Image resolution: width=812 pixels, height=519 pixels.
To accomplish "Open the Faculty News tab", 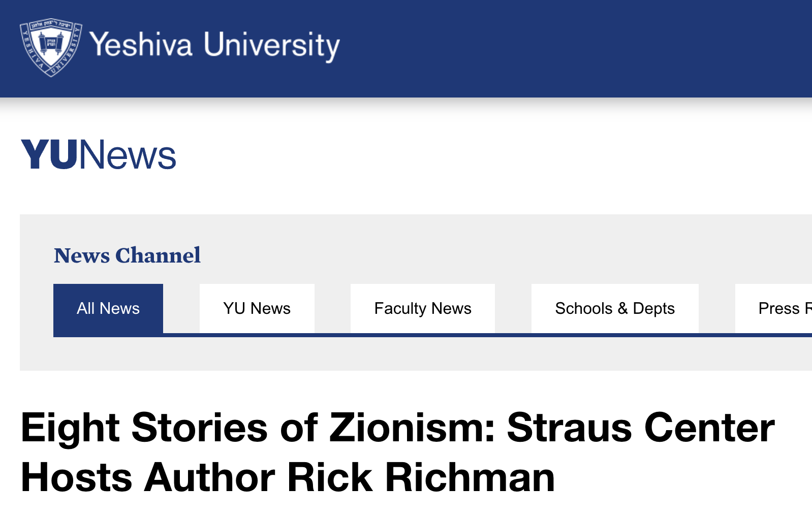I will [422, 308].
